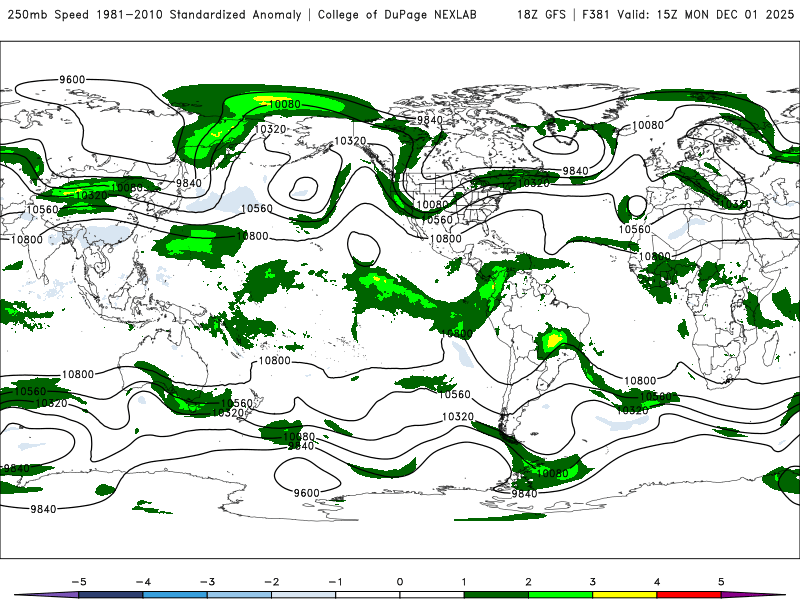The image size is (800, 600).
Task: Click the '−2' colorbar tick label
Action: pos(271,582)
